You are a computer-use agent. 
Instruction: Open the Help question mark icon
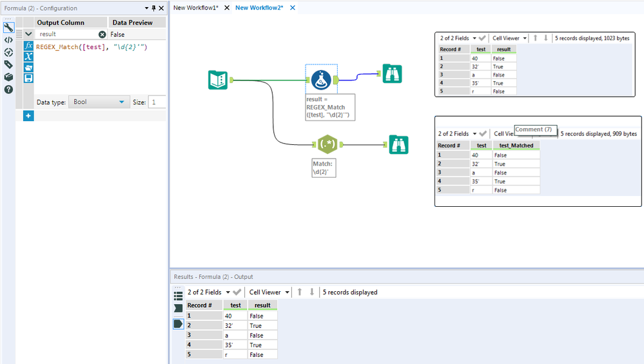pyautogui.click(x=8, y=90)
